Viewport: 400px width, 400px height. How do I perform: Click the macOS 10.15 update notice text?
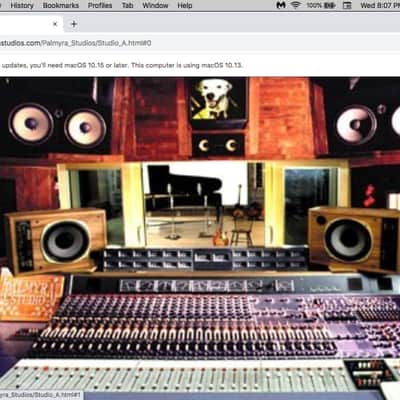click(x=121, y=65)
